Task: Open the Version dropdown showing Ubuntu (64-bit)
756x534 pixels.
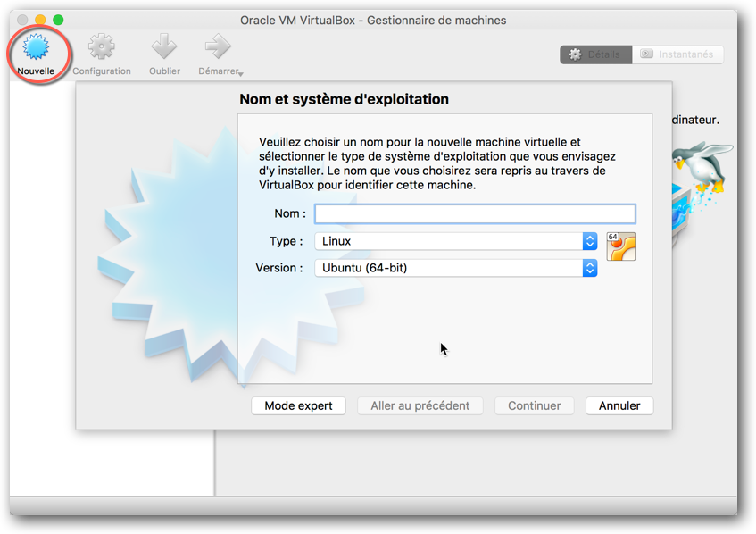Action: pos(456,268)
